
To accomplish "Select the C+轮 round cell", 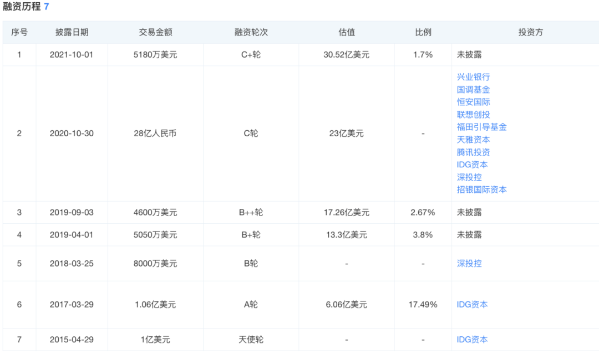I will pyautogui.click(x=251, y=54).
